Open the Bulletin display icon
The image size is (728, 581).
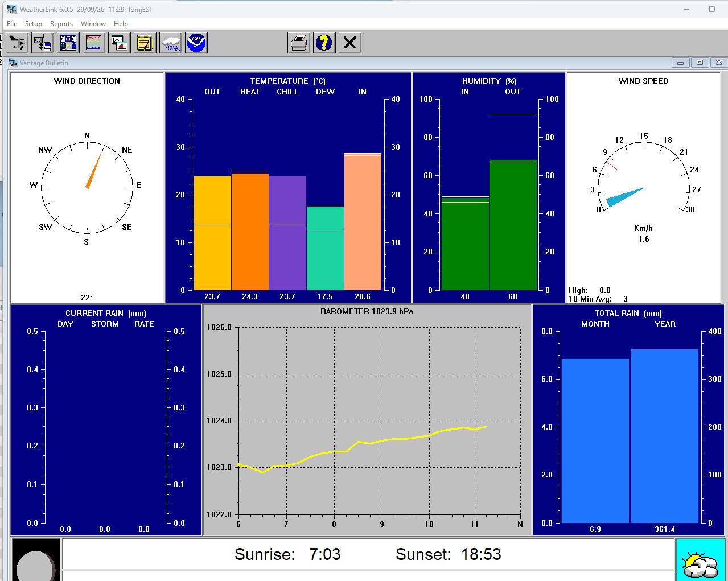pyautogui.click(x=68, y=43)
